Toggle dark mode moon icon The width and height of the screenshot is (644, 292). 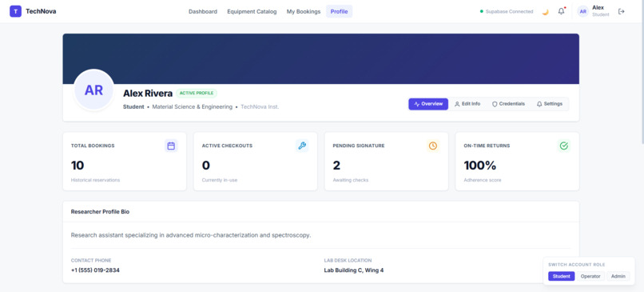545,12
